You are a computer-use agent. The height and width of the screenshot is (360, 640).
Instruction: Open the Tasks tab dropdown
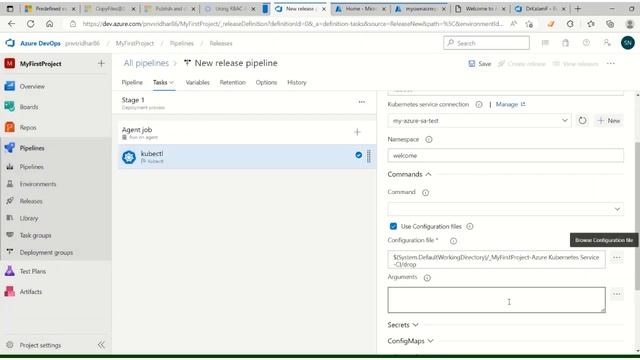pyautogui.click(x=163, y=82)
